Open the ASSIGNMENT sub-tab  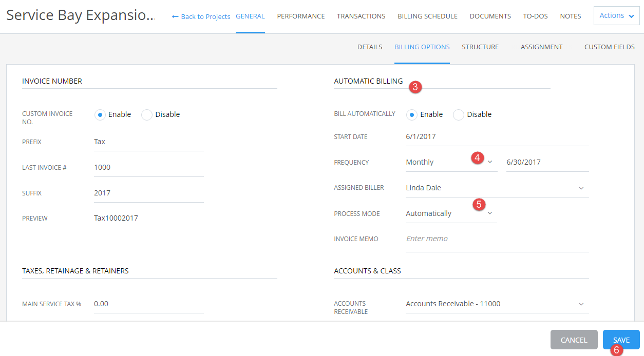[541, 47]
